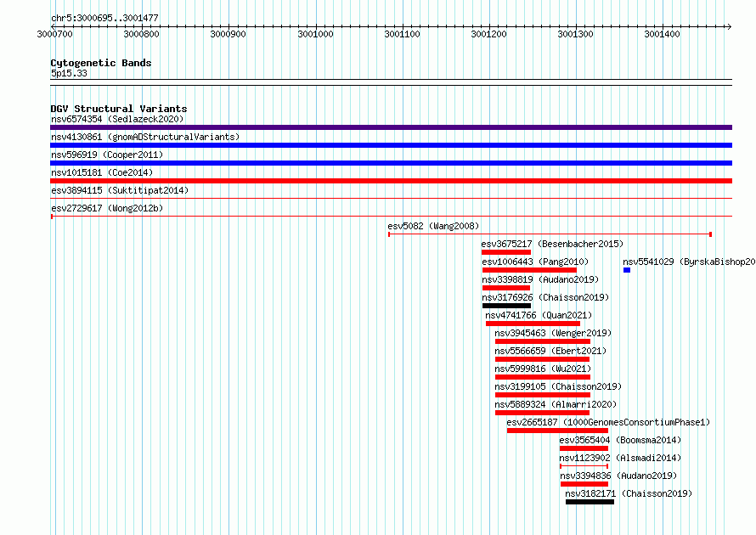Click ruler position 3000700
Image resolution: width=756 pixels, height=535 pixels.
54,34
